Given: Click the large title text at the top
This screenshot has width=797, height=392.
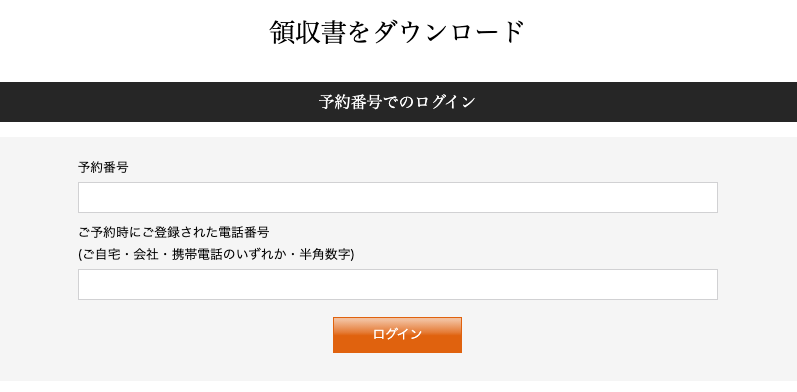Looking at the screenshot, I should [x=397, y=33].
